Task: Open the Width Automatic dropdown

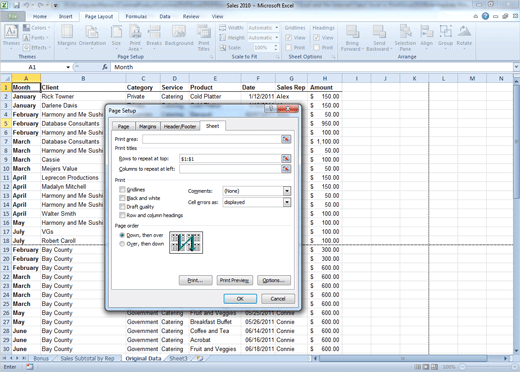Action: (277, 28)
